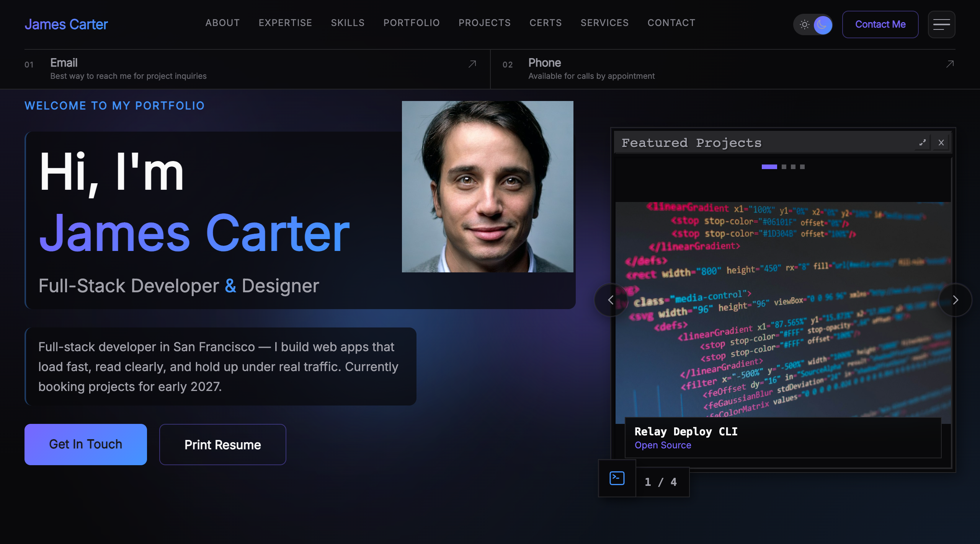The height and width of the screenshot is (544, 980).
Task: Click the Welcome To My Portfolio heading
Action: pos(114,106)
